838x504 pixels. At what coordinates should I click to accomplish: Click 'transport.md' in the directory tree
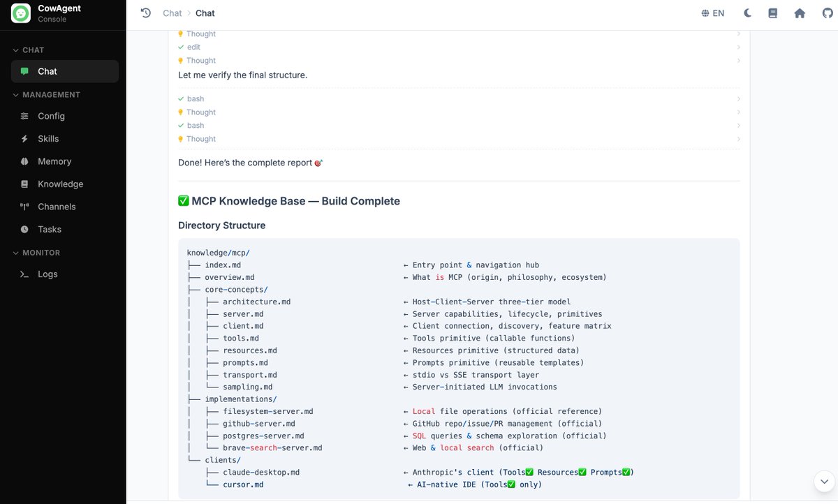(x=250, y=375)
